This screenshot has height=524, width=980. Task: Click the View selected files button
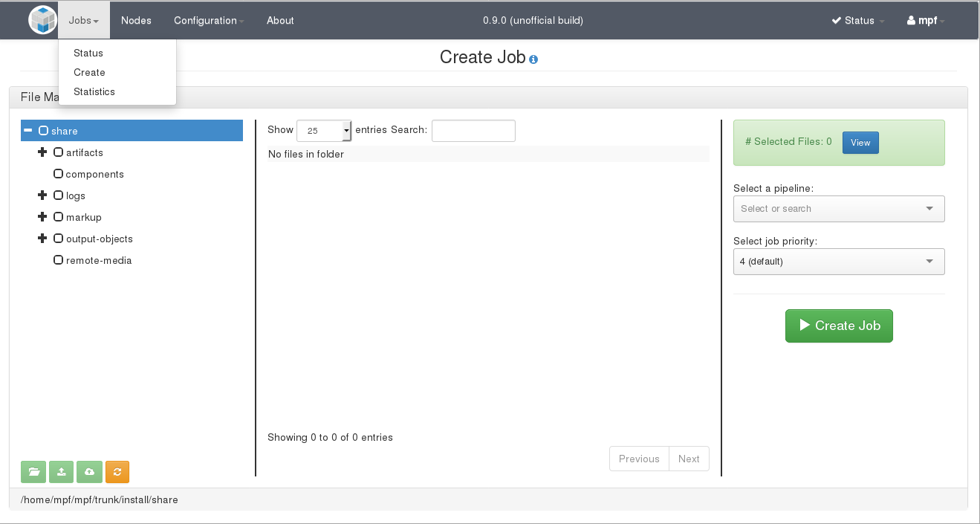[x=860, y=143]
